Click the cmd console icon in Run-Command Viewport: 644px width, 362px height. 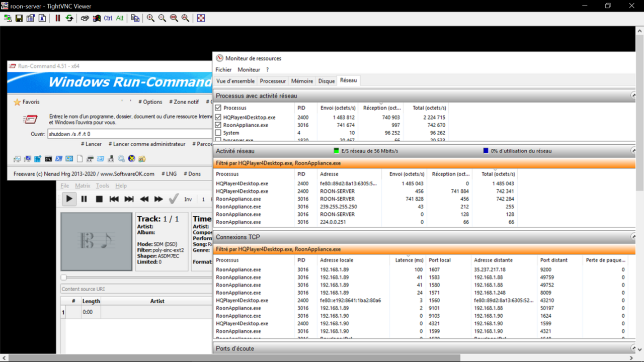(48, 159)
